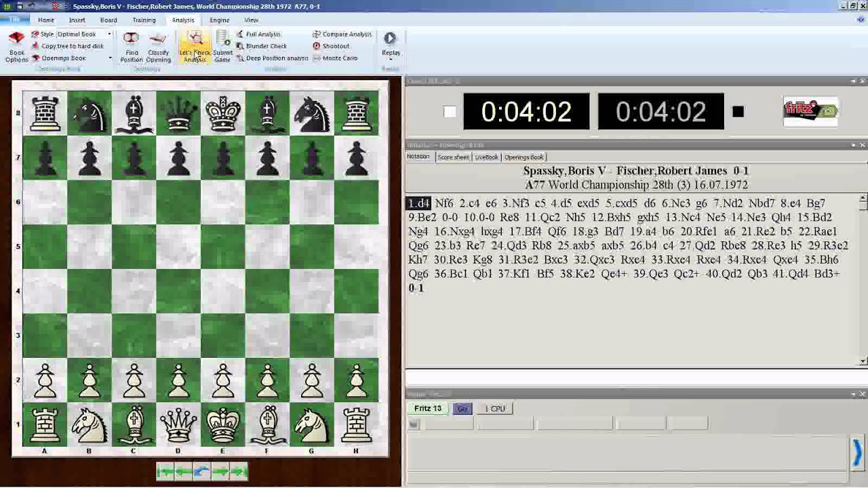Run Monte Carlo analysis
This screenshot has width=868, height=488.
tap(335, 58)
